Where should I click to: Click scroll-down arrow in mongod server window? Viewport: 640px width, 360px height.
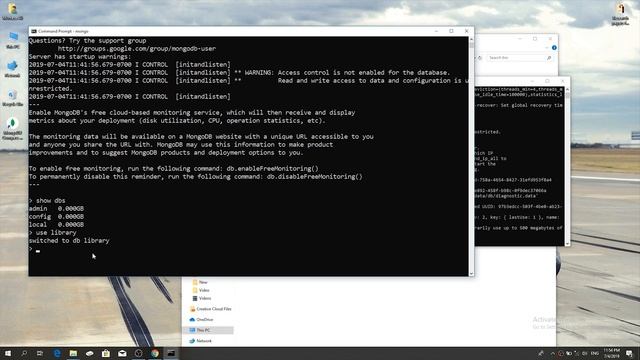point(567,243)
